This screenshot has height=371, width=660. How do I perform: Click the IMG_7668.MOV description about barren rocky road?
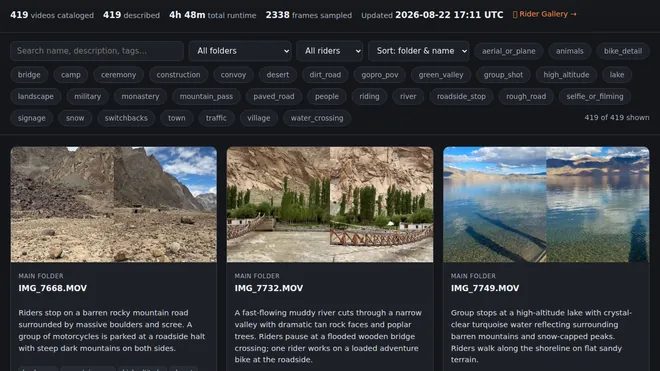[x=112, y=331]
